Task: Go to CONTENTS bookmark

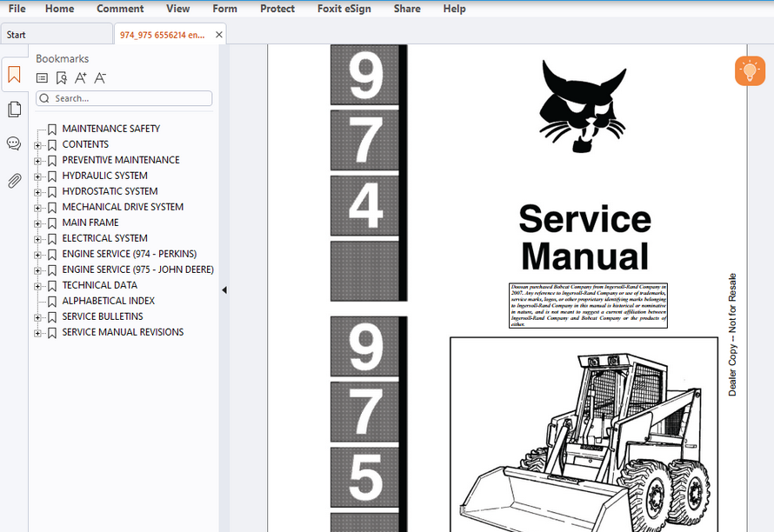Action: (x=85, y=144)
